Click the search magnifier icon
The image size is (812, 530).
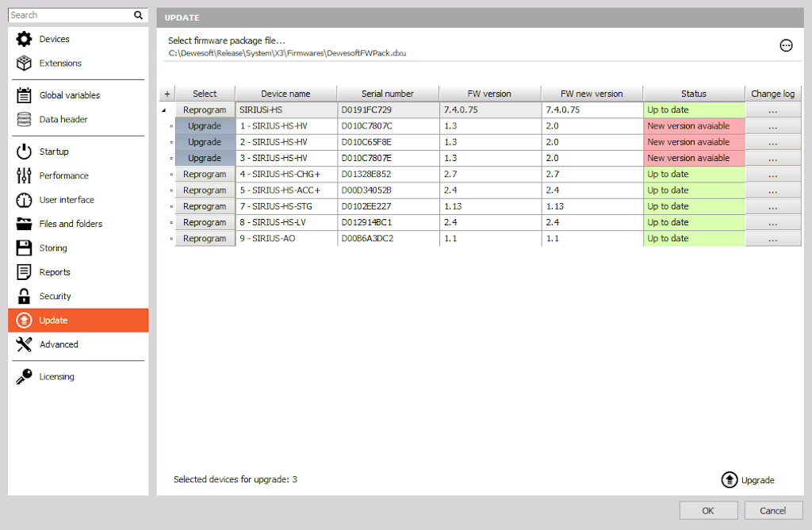pos(138,15)
